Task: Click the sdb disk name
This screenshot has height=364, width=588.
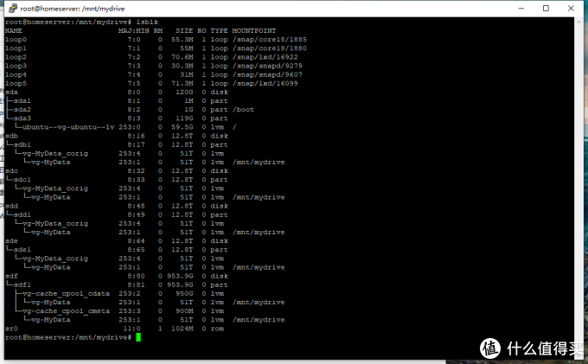Action: (11, 136)
